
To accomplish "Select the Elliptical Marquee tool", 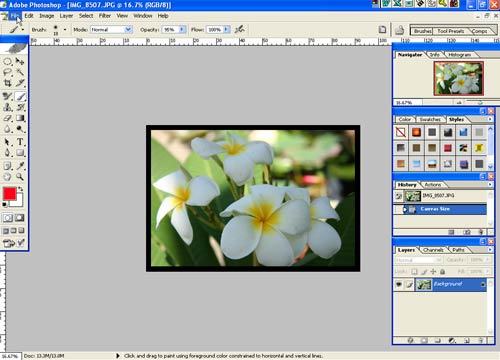I will coord(8,62).
